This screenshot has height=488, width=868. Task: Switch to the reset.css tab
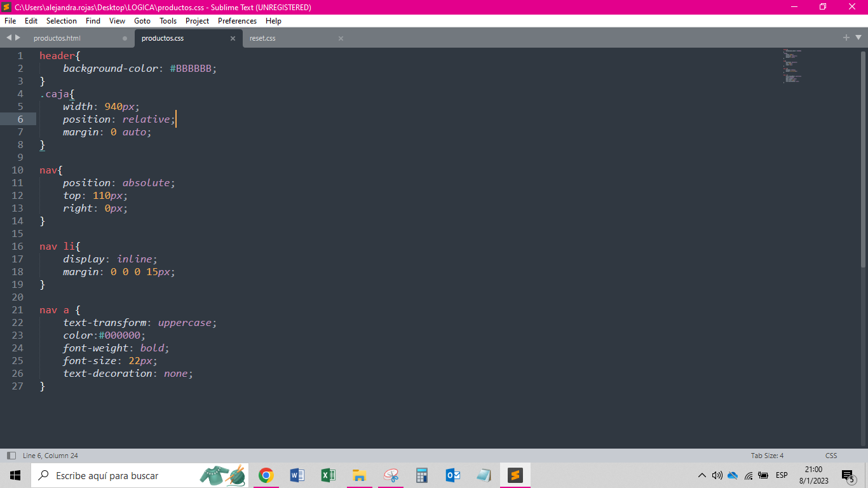coord(262,38)
